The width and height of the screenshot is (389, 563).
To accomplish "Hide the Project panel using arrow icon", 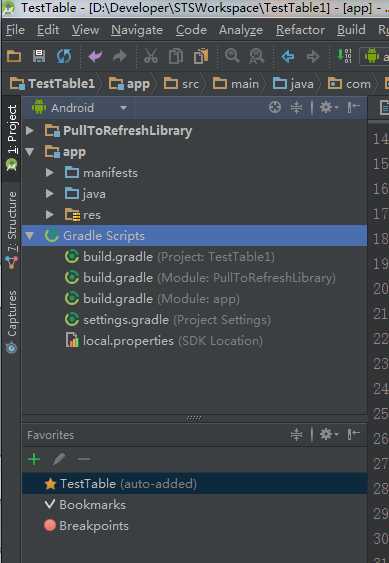I will coord(353,107).
